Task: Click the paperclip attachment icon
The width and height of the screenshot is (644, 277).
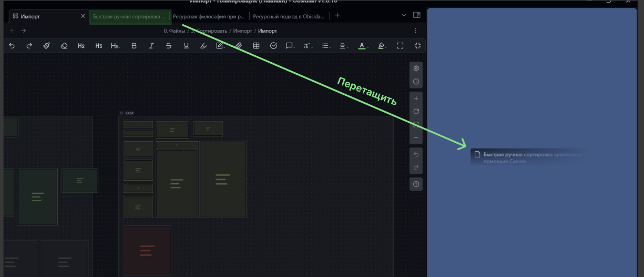Action: [238, 46]
